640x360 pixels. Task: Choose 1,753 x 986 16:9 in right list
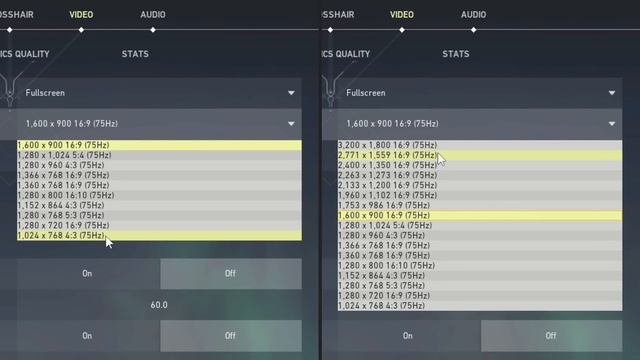480,205
